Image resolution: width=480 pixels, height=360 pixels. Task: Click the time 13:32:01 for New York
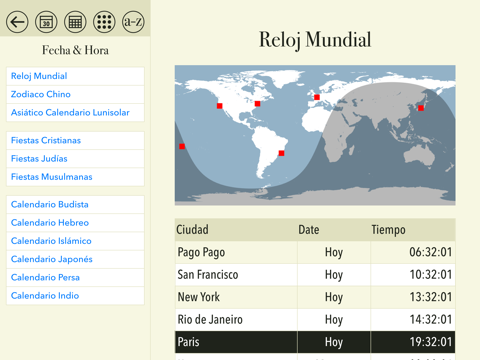point(430,297)
